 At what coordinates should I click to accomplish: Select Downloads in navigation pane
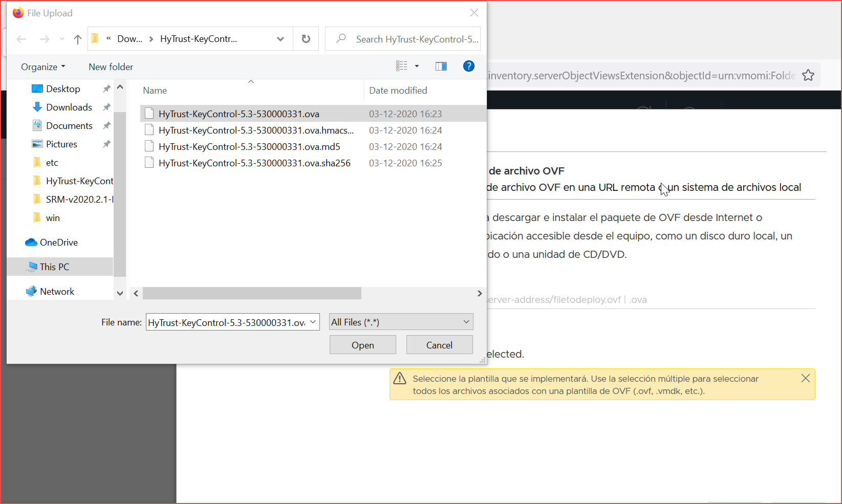click(x=69, y=107)
